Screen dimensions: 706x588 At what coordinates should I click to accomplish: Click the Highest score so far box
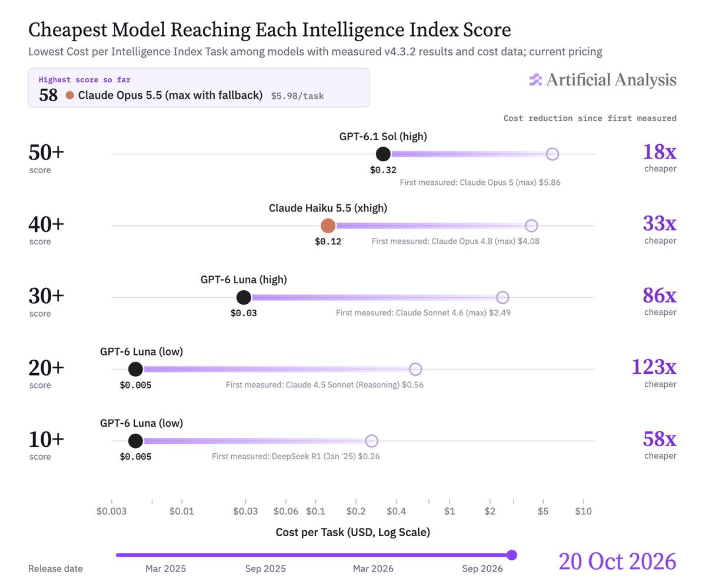pyautogui.click(x=199, y=88)
